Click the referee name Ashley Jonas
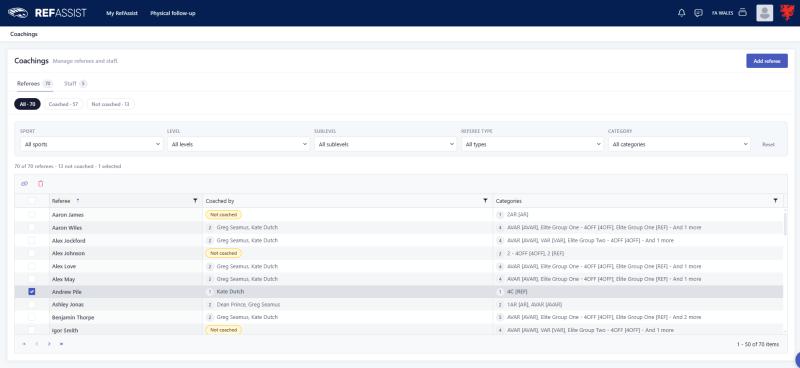 [68, 305]
